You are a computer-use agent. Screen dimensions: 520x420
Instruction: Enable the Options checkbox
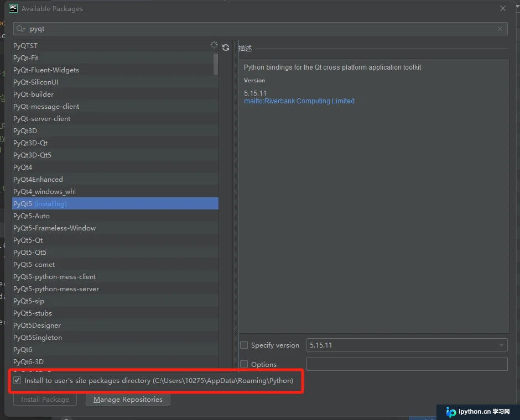(x=244, y=364)
